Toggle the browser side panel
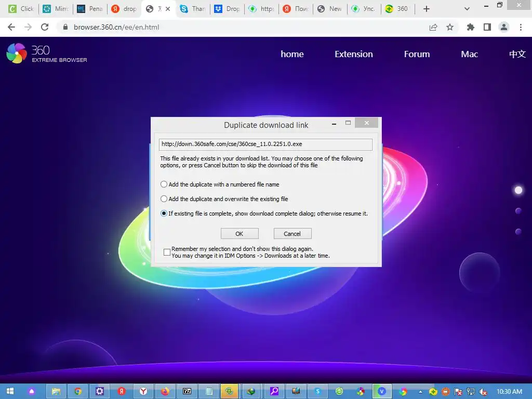Screen dimensions: 532x399 coord(487,27)
